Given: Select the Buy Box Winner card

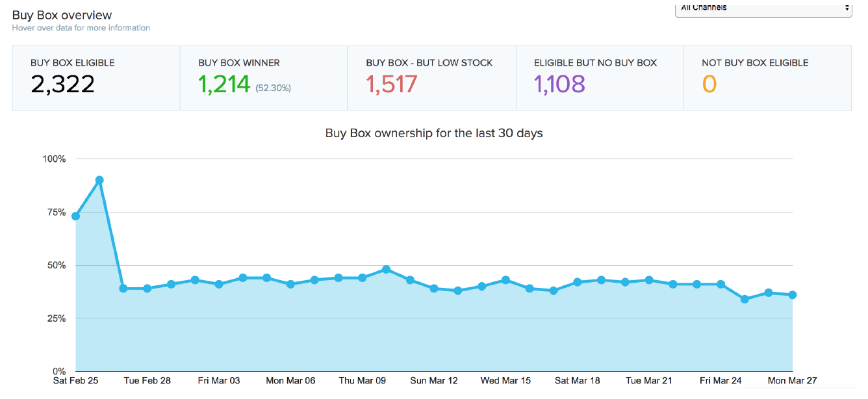Looking at the screenshot, I should pyautogui.click(x=263, y=78).
